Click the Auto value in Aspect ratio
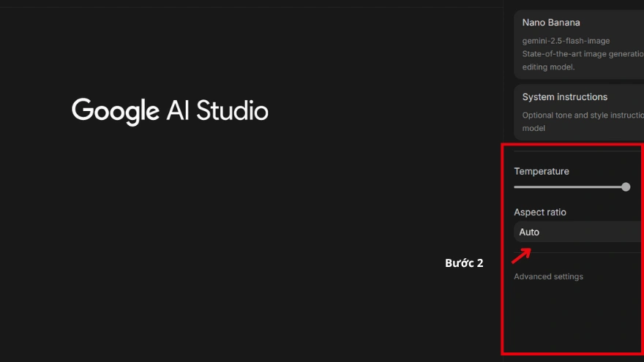This screenshot has width=644, height=362. [x=529, y=232]
